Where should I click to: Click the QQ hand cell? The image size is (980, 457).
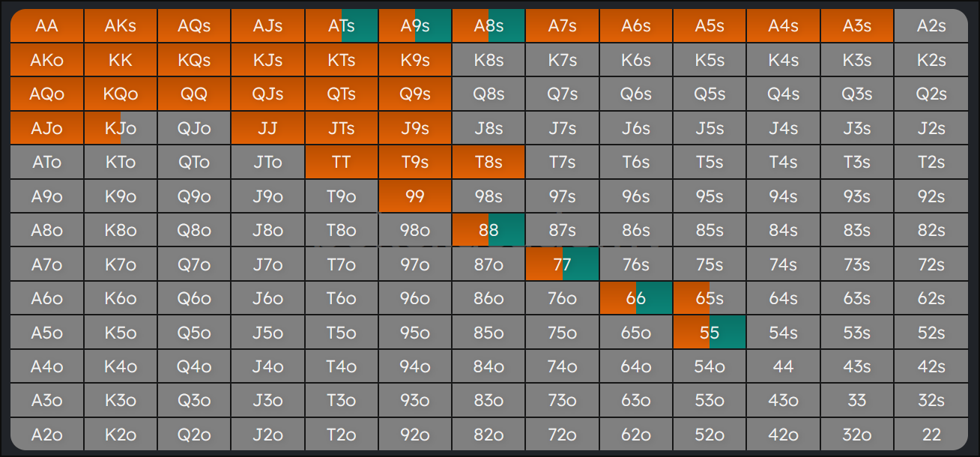tap(193, 94)
